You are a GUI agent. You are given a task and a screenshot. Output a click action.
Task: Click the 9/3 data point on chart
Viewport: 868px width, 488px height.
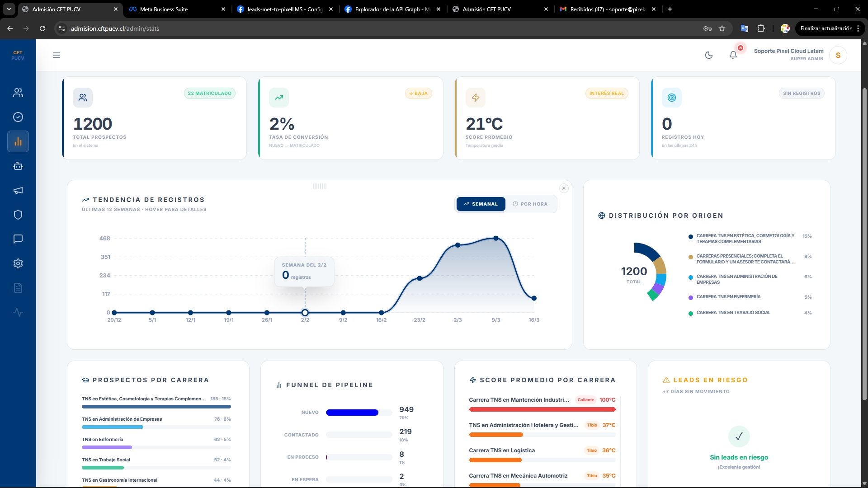coord(496,238)
